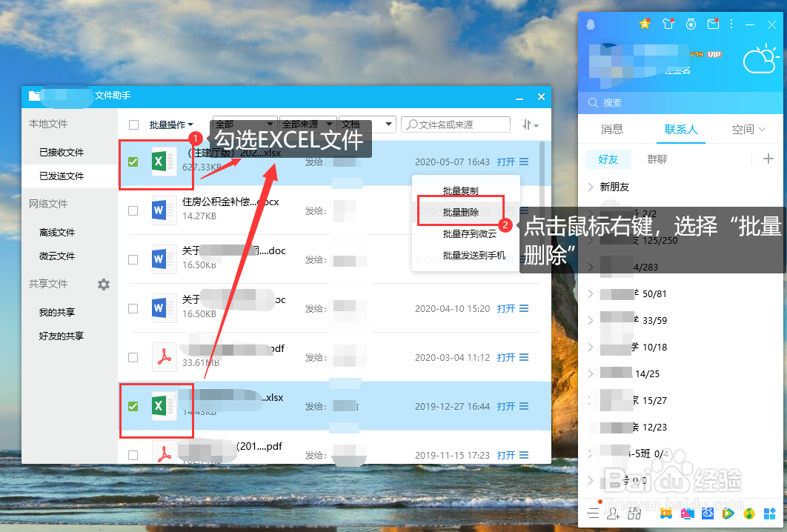Focus the QQ 搜索 search box
Screen dimensions: 787x532
pyautogui.click(x=680, y=102)
